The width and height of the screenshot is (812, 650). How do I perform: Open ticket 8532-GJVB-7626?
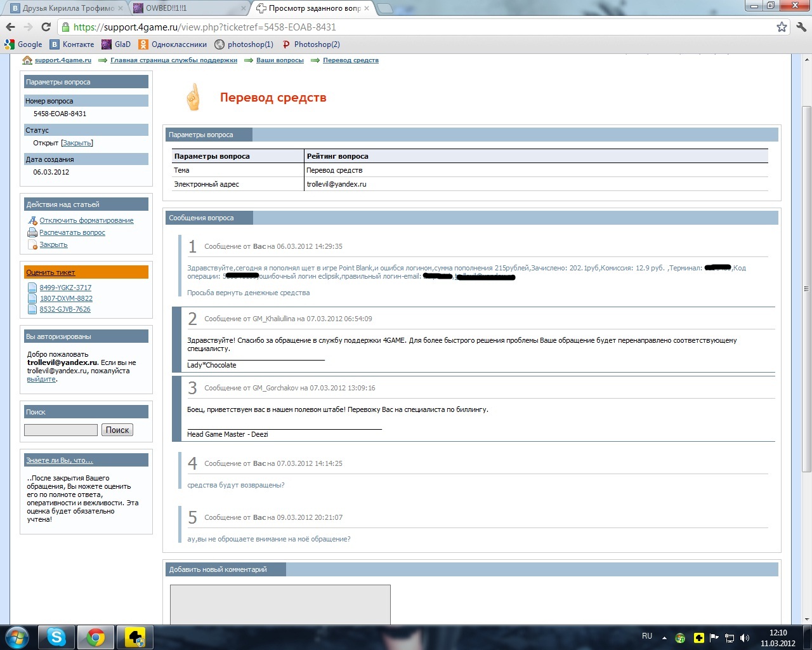click(x=65, y=309)
